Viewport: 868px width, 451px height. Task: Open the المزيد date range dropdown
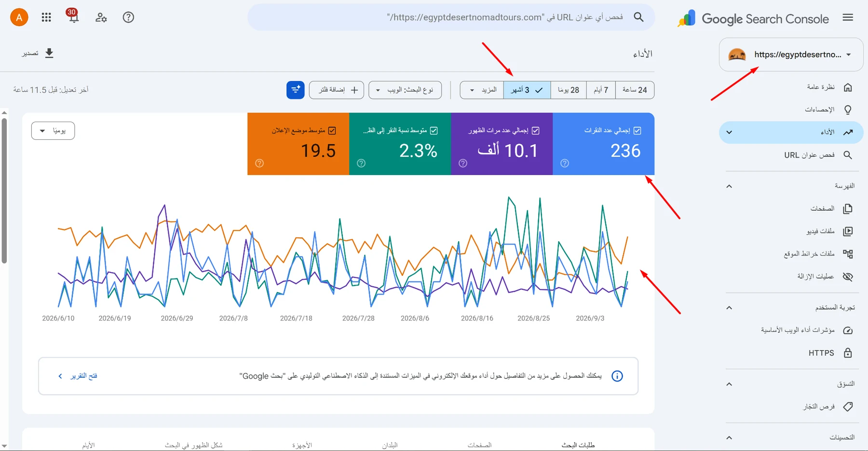coord(482,90)
